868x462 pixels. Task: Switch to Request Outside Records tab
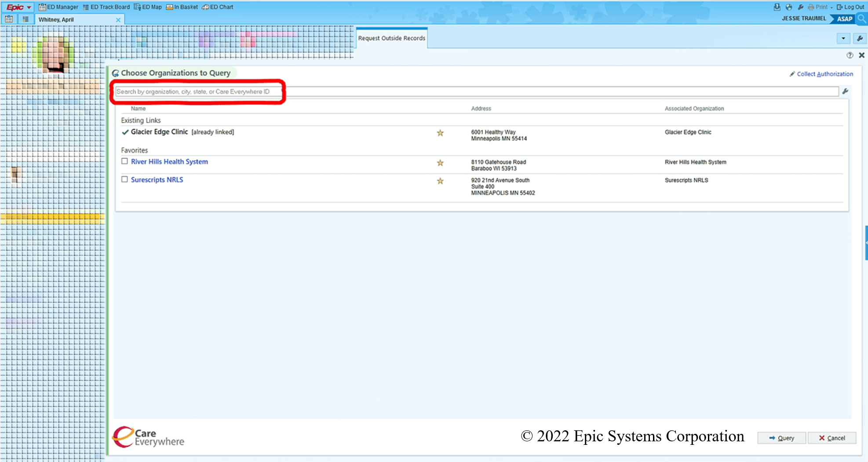pos(391,38)
